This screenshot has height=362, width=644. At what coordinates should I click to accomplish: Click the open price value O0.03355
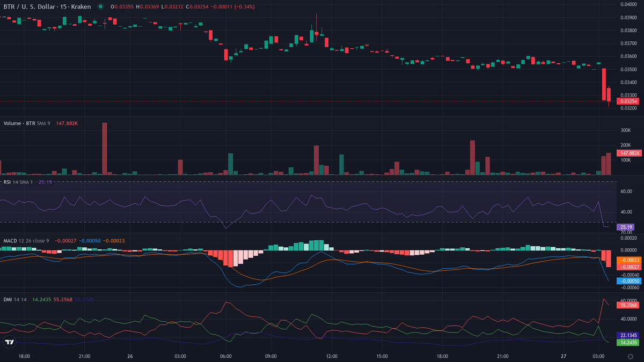click(122, 6)
